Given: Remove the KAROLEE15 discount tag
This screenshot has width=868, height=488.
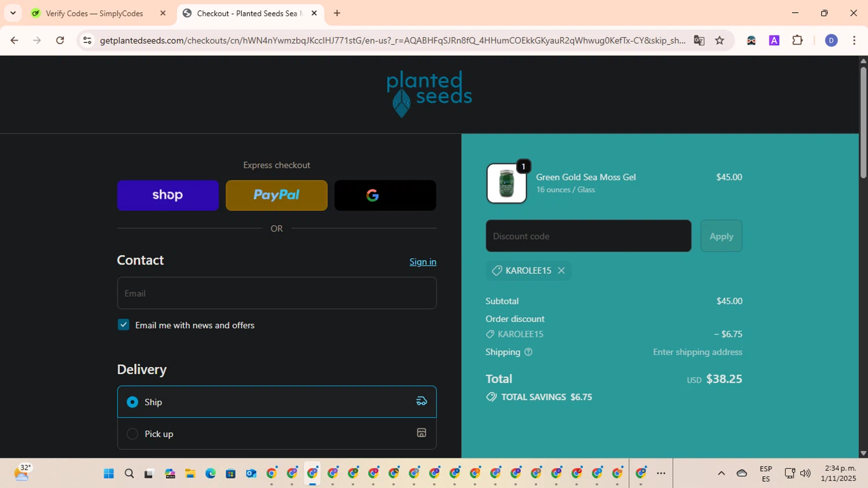Looking at the screenshot, I should (x=561, y=270).
